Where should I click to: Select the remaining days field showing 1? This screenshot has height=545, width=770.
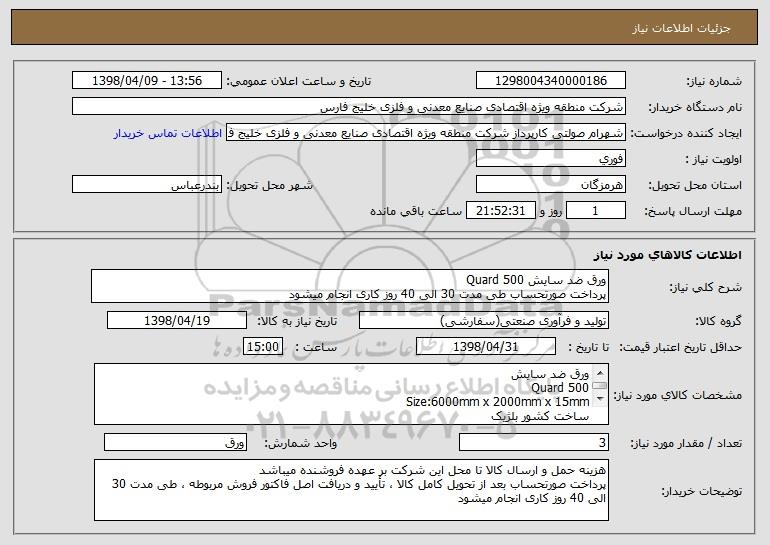[596, 210]
